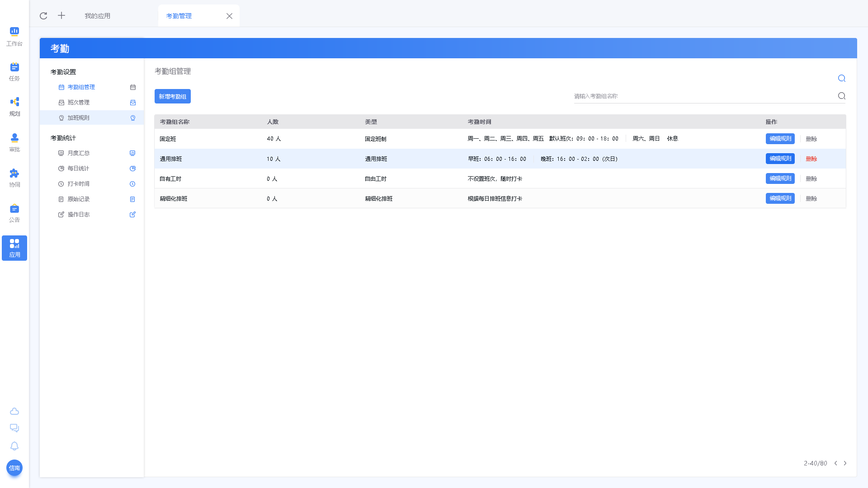Go to next page arrow

pos(845,463)
